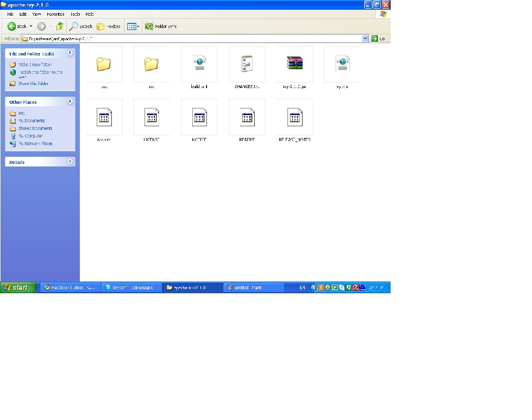Screen dimensions: 532x420
Task: Select the build.xml file icon
Action: [199, 64]
